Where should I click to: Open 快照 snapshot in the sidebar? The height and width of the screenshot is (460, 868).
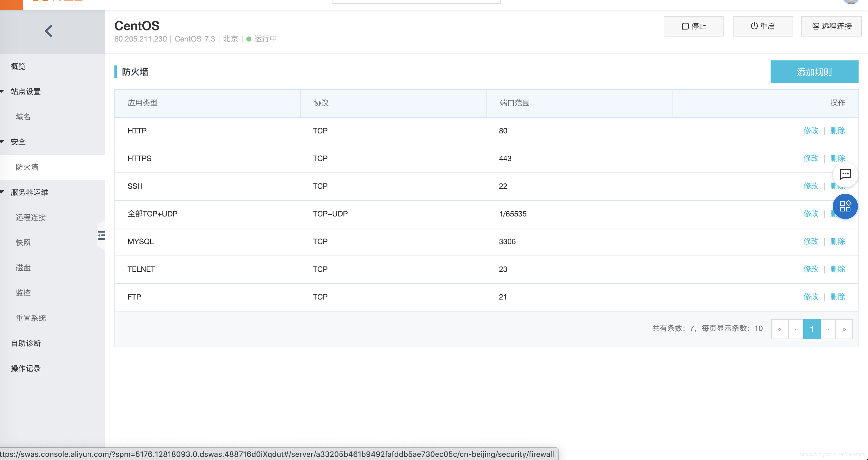tap(23, 243)
